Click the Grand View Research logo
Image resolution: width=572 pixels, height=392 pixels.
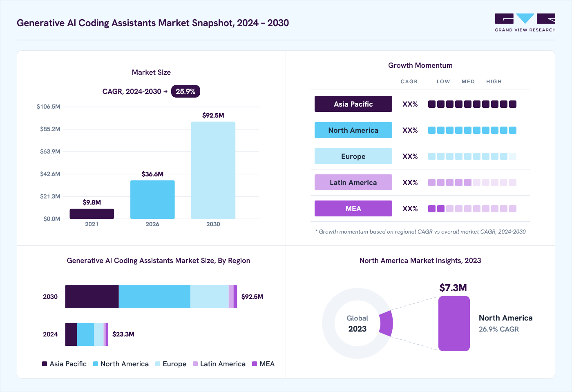(x=525, y=23)
